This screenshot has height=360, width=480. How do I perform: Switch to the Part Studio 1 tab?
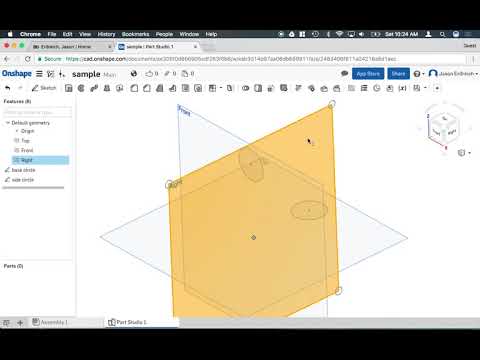coord(143,322)
